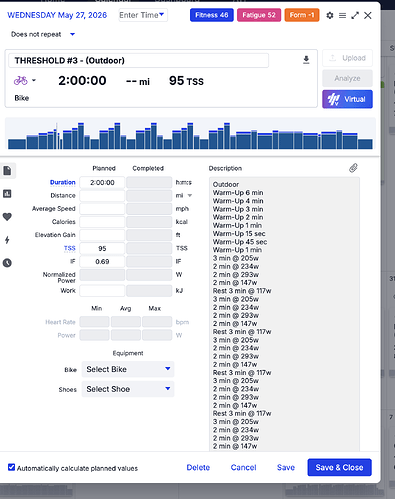The height and width of the screenshot is (499, 395).
Task: Download the workout file via download icon
Action: click(x=306, y=60)
